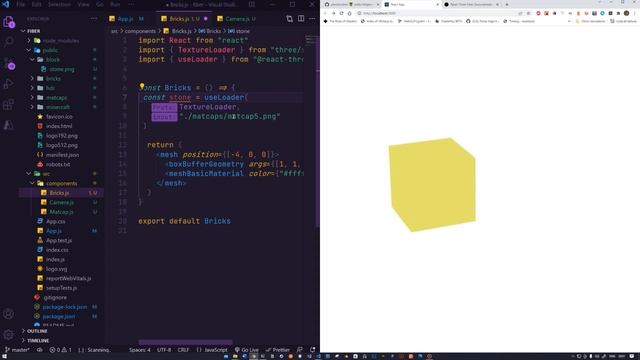Click the lightbulb code action icon
The image size is (640, 360).
142,86
